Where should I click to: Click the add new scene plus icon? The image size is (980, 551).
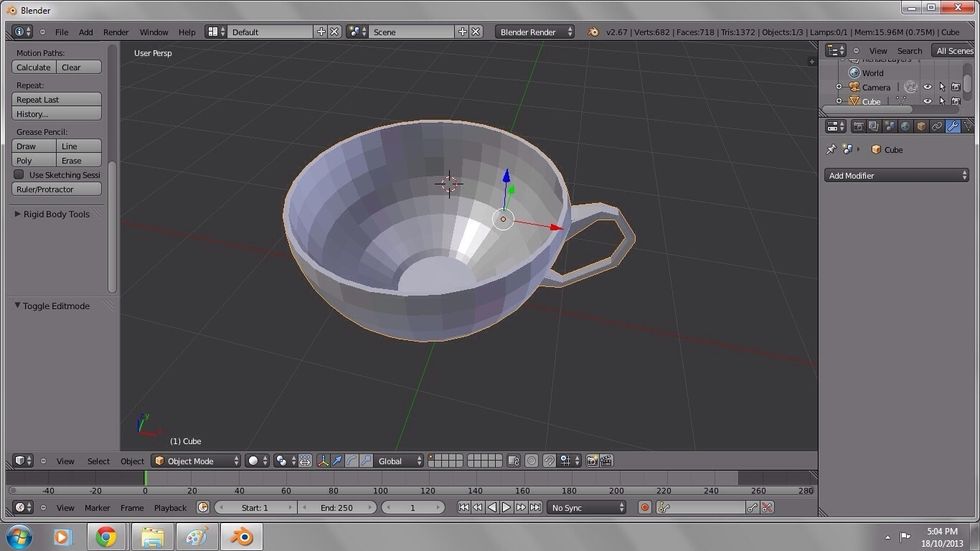[462, 32]
